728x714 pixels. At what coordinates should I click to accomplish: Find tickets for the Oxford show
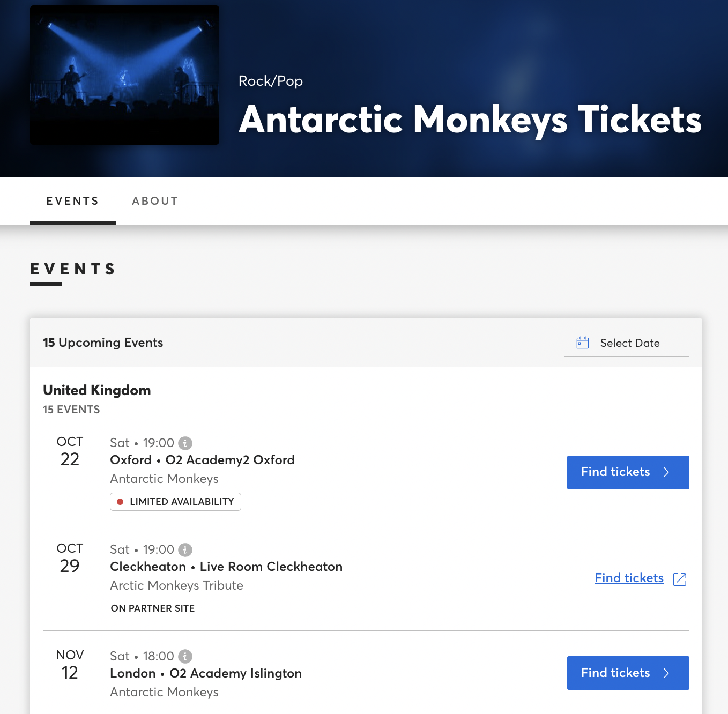[628, 472]
